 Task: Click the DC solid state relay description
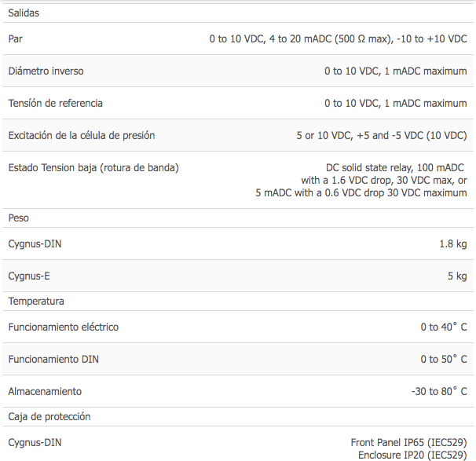(x=361, y=181)
